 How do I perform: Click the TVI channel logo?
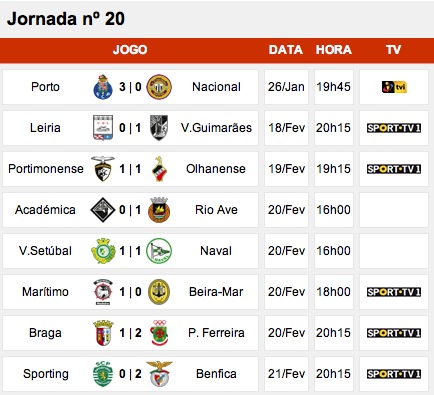click(394, 87)
